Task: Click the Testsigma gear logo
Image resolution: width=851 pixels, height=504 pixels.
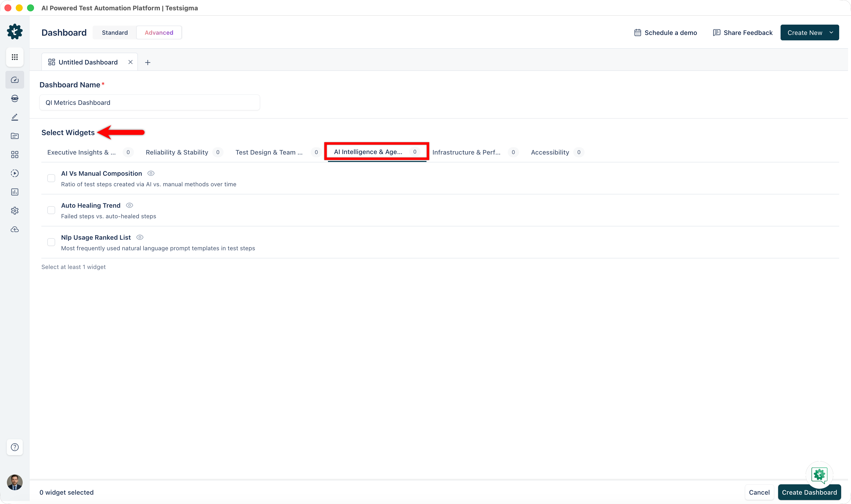Action: [x=15, y=31]
